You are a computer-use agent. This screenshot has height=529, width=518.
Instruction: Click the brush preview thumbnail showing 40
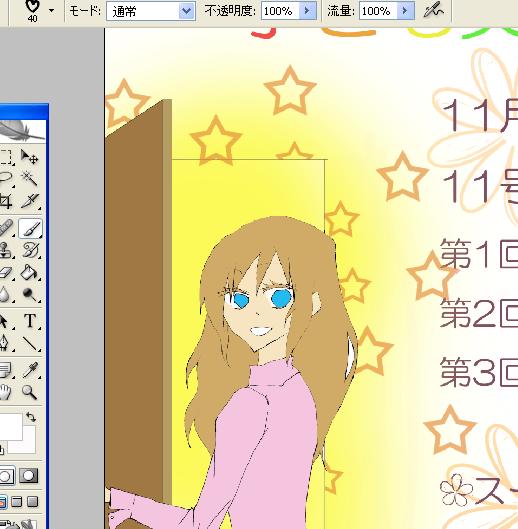(x=32, y=11)
